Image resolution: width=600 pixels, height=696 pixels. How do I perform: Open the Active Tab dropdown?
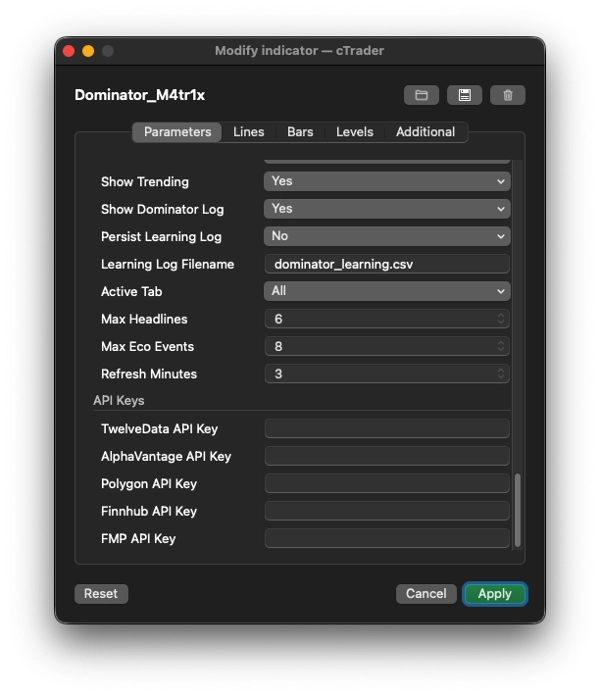tap(387, 291)
